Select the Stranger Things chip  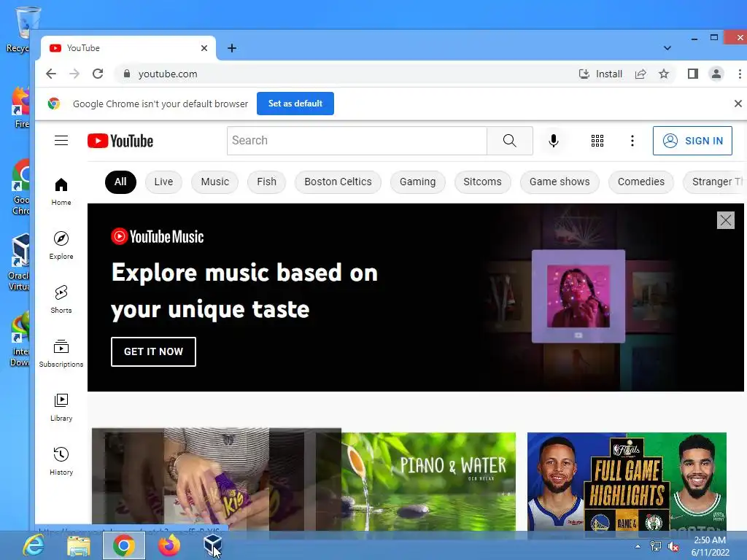713,182
